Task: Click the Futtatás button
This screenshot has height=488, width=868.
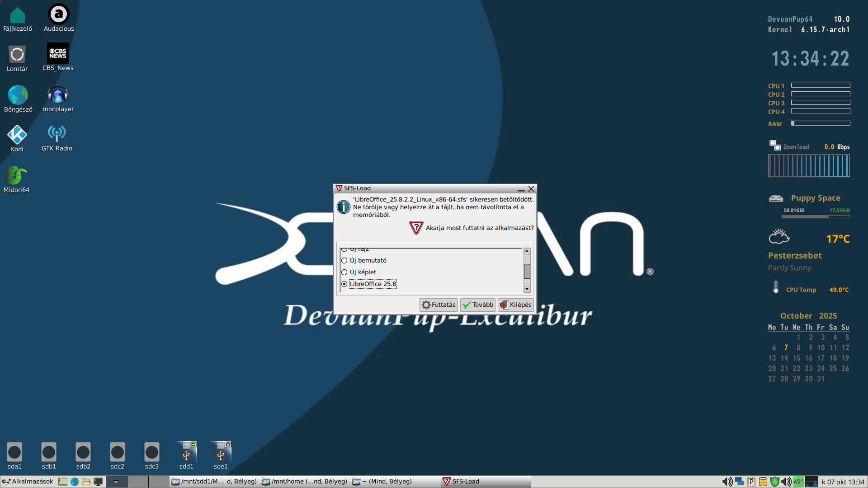Action: [x=439, y=305]
